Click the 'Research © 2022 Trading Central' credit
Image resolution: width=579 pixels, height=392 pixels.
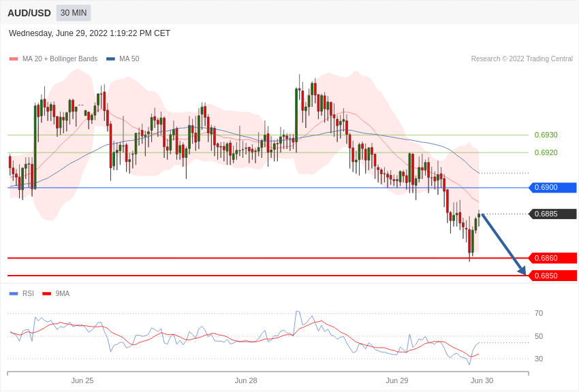(522, 59)
